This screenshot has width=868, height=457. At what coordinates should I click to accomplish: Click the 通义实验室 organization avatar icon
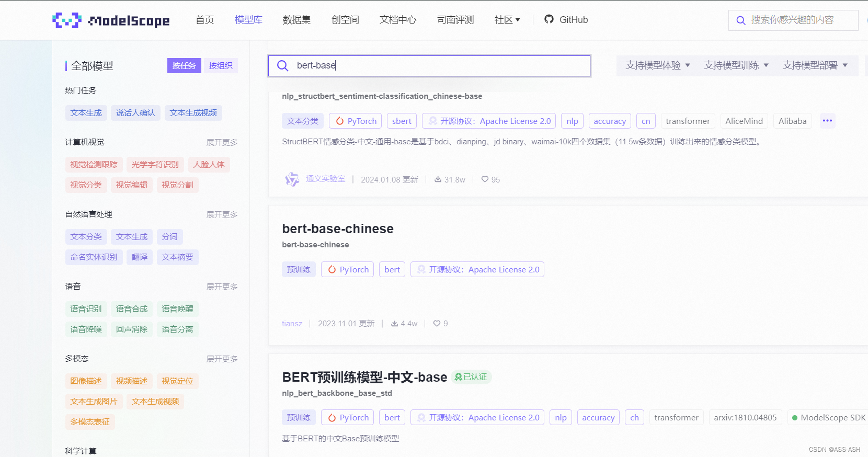click(x=292, y=179)
